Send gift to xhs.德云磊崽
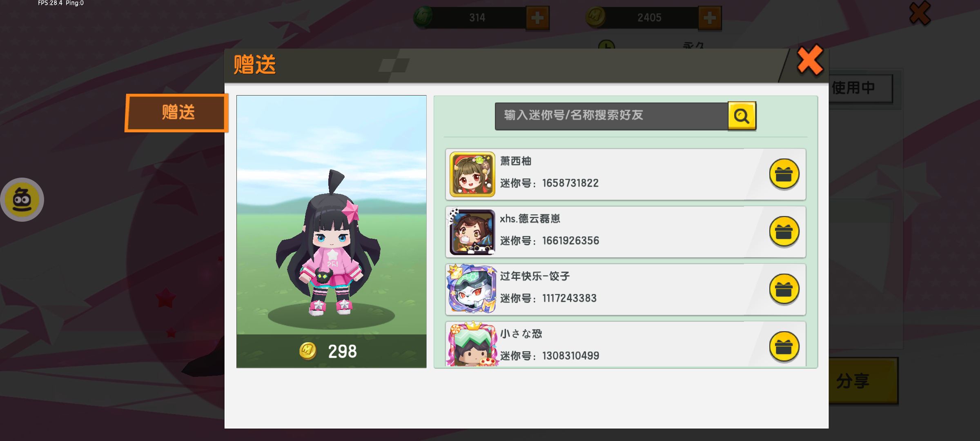Image resolution: width=980 pixels, height=441 pixels. [x=784, y=232]
